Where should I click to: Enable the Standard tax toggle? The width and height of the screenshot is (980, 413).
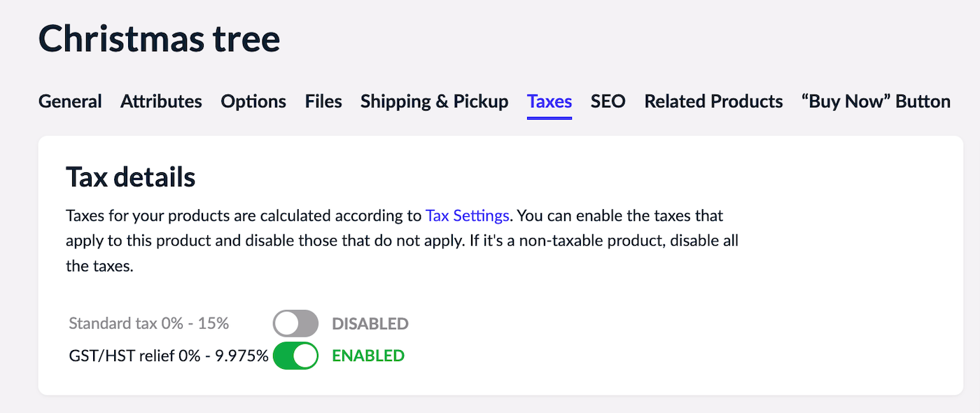point(295,324)
